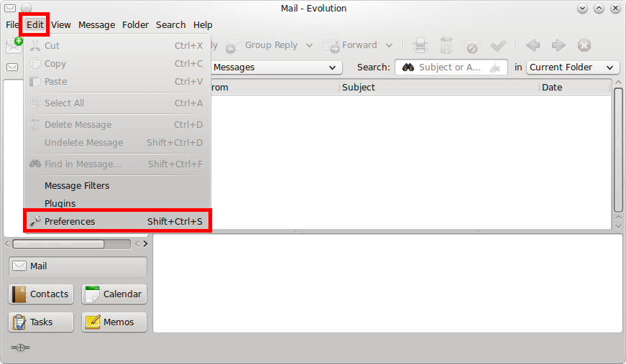Click the Group Reply button

click(x=262, y=45)
